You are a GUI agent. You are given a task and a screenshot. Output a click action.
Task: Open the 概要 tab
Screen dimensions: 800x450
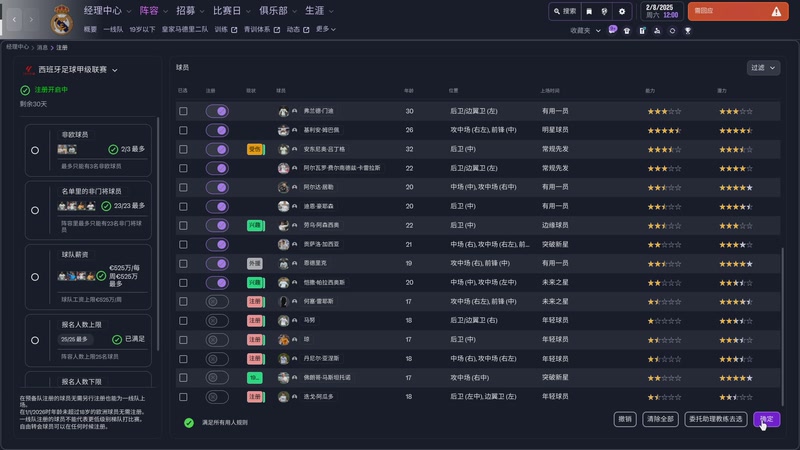(x=90, y=30)
